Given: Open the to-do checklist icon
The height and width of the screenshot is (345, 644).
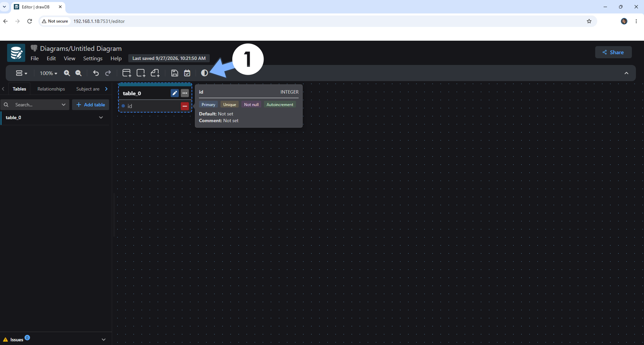Looking at the screenshot, I should 187,73.
